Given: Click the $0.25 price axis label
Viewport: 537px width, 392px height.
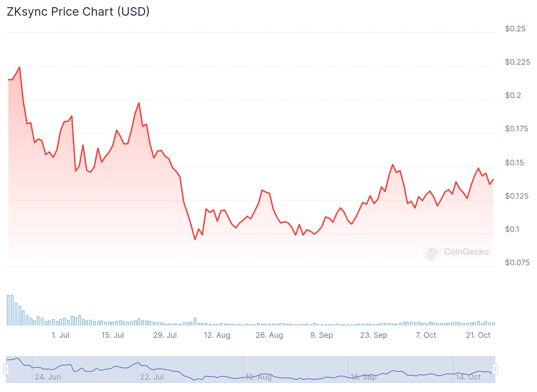Looking at the screenshot, I should pos(515,29).
